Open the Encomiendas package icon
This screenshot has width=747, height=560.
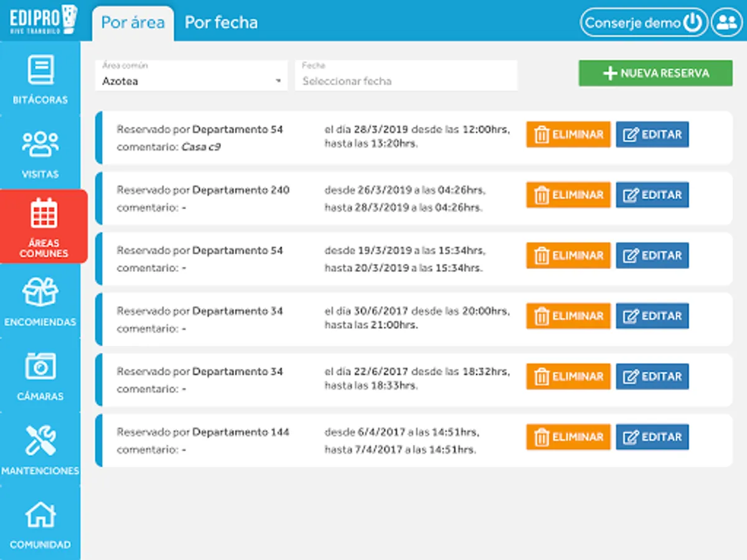coord(40,292)
